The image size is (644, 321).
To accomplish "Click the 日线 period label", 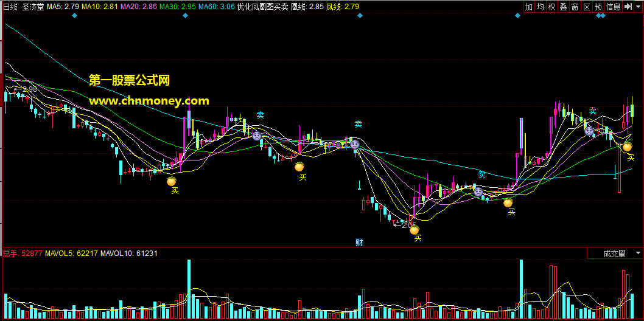I will (x=10, y=7).
